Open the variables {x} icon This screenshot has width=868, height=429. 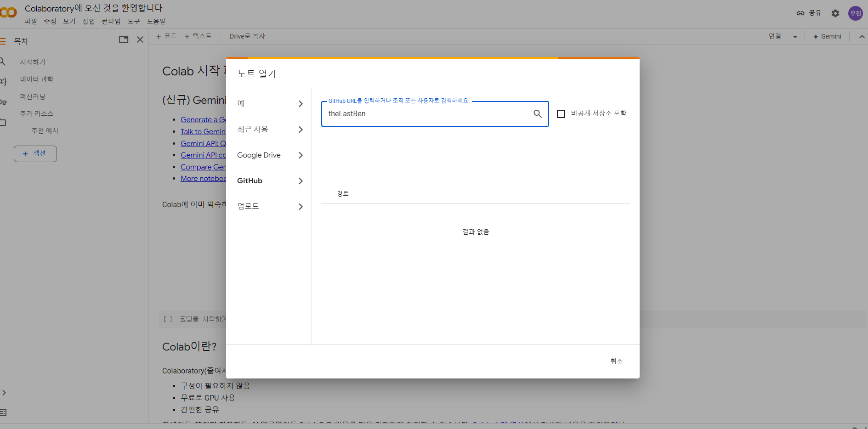(3, 81)
